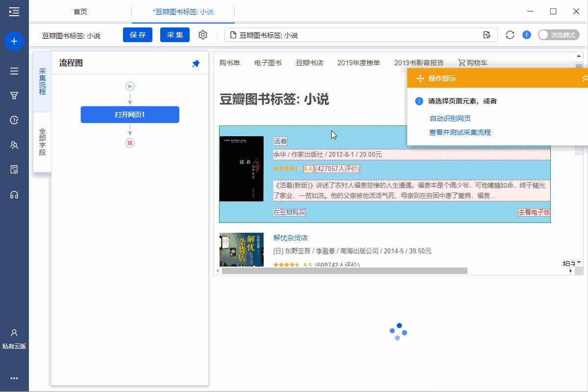This screenshot has width=588, height=392.
Task: Click the green start node in flowchart
Action: pyautogui.click(x=130, y=86)
